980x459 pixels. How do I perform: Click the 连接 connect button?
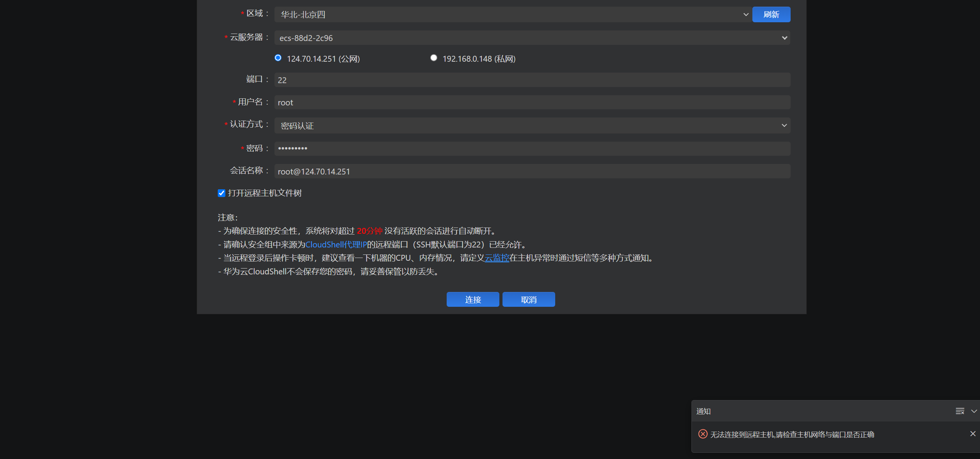pos(472,299)
